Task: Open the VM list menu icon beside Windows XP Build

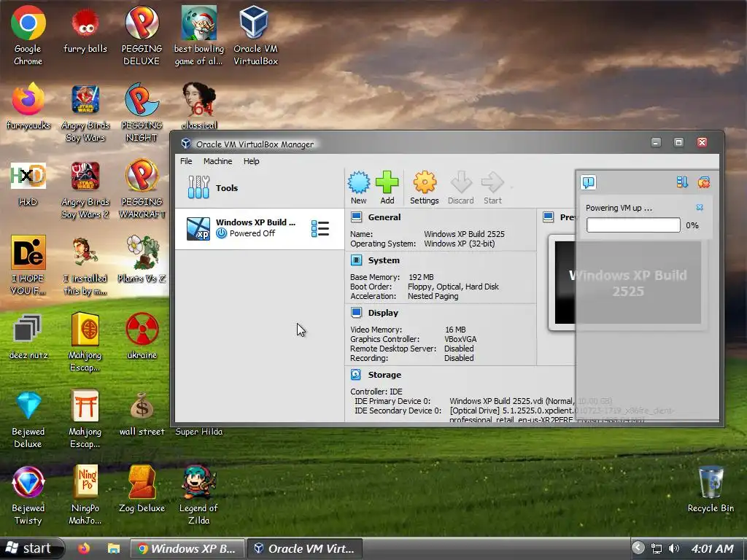Action: coord(320,228)
